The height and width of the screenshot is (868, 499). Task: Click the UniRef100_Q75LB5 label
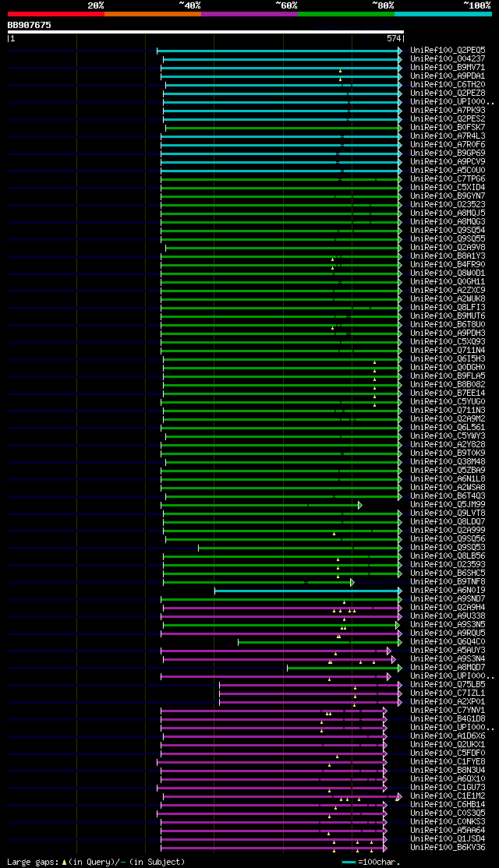pos(448,685)
